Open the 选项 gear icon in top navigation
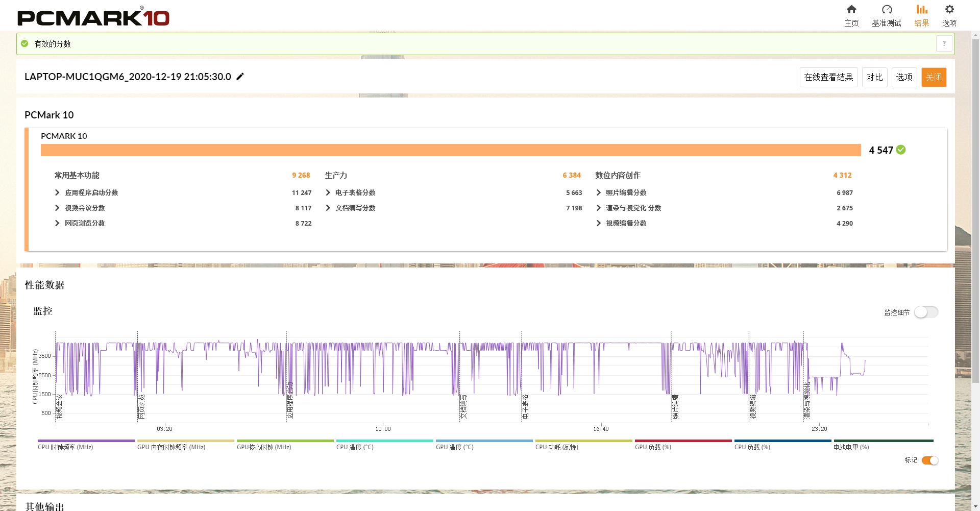The image size is (980, 511). click(949, 10)
